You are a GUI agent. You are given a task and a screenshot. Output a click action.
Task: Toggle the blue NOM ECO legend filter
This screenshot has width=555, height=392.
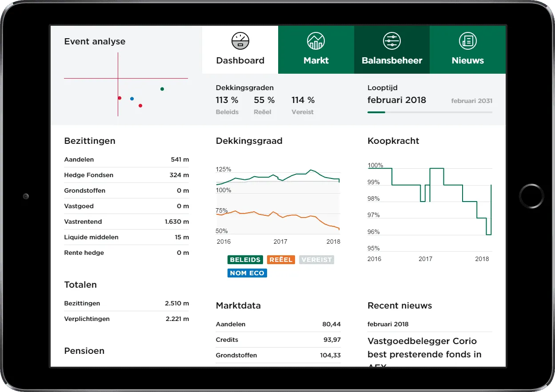(247, 273)
